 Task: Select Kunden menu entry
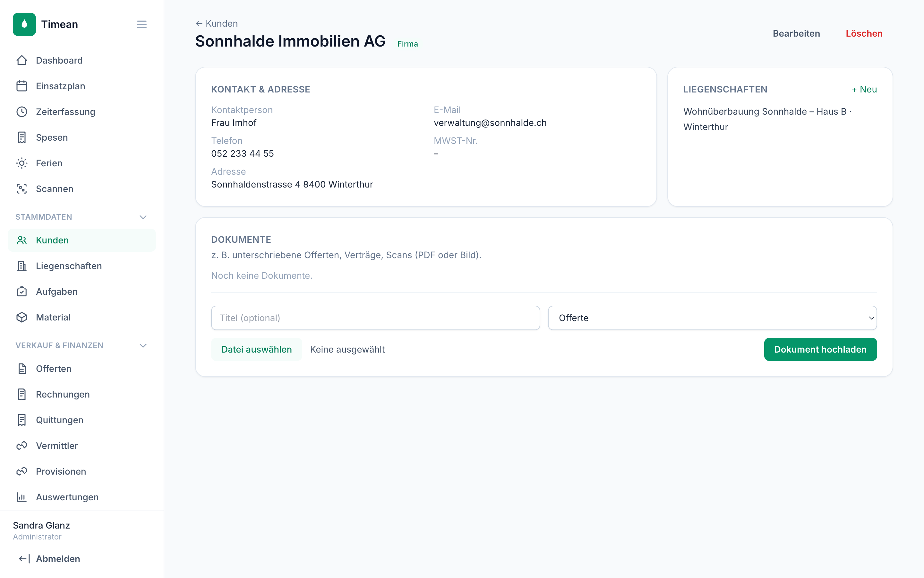(x=82, y=240)
